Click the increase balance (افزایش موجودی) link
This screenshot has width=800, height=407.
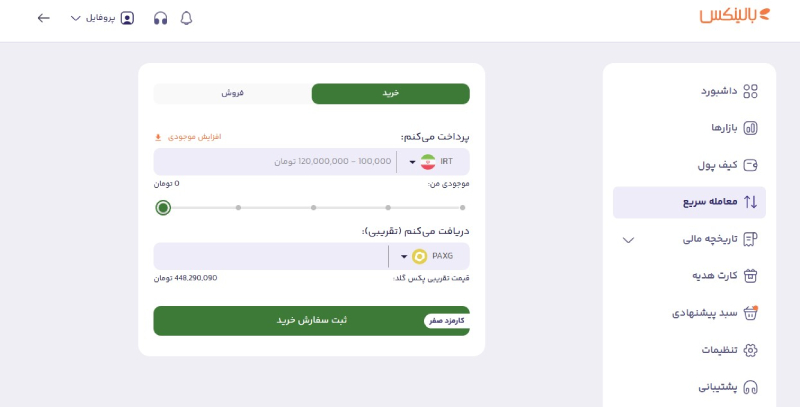(x=188, y=137)
